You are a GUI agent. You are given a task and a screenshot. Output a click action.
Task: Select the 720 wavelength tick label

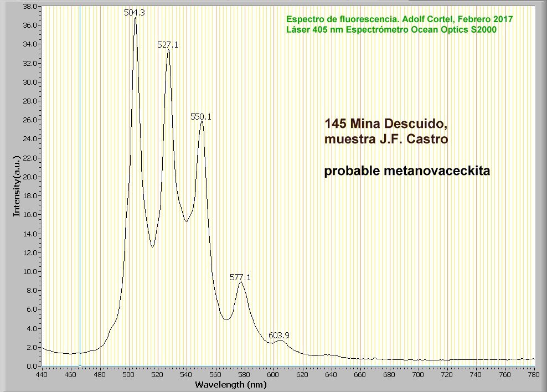coord(447,375)
